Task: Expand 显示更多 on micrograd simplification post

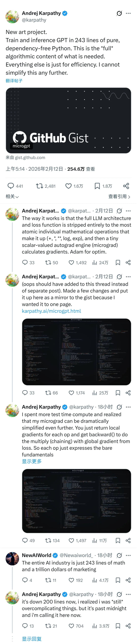Action: [32, 461]
